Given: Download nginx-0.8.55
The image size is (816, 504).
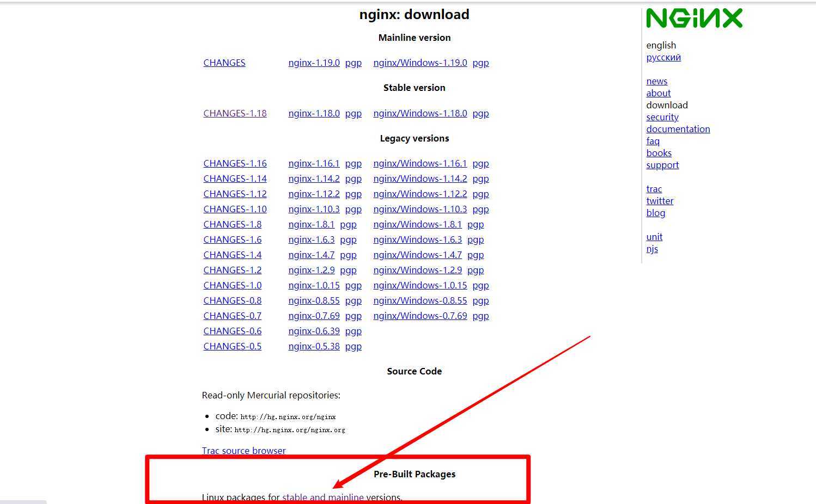Looking at the screenshot, I should coord(314,300).
